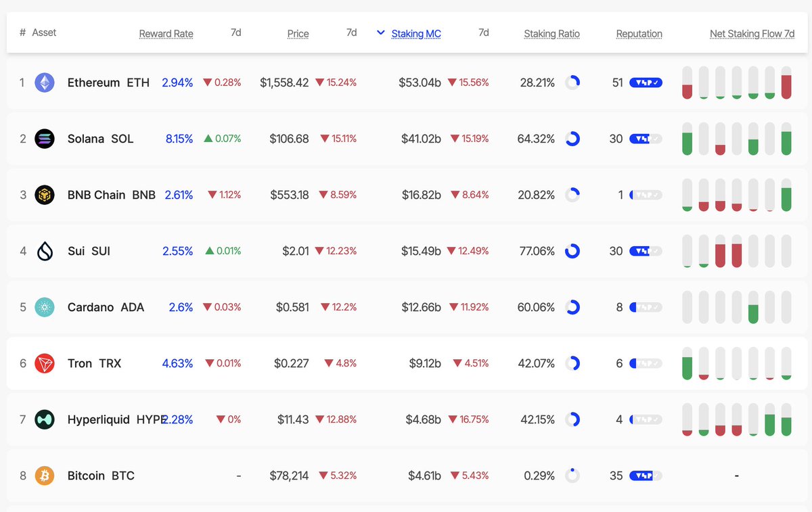This screenshot has width=812, height=512.
Task: Click the Sui droplet logo icon
Action: (44, 251)
